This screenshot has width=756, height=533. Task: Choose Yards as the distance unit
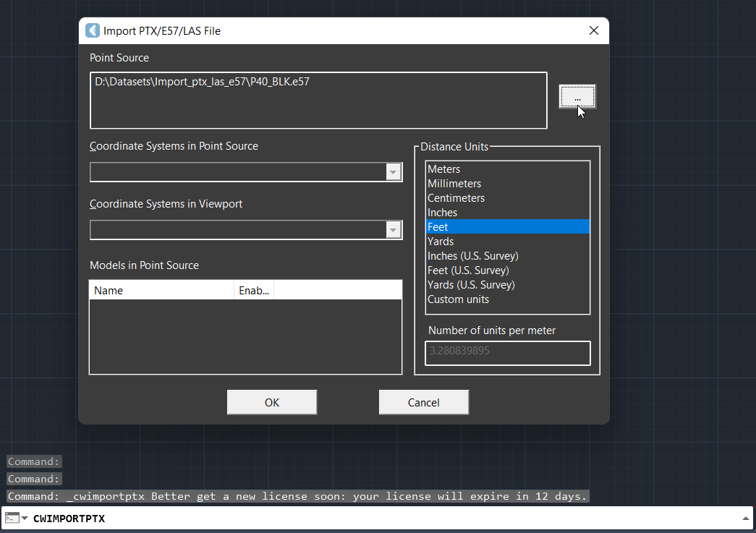tap(441, 242)
